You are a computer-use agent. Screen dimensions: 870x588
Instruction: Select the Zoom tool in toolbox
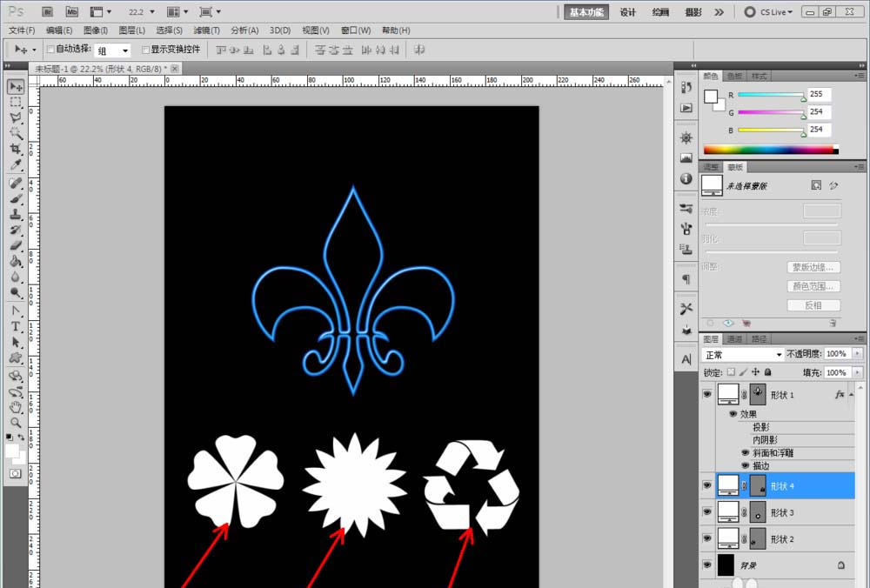pos(16,422)
